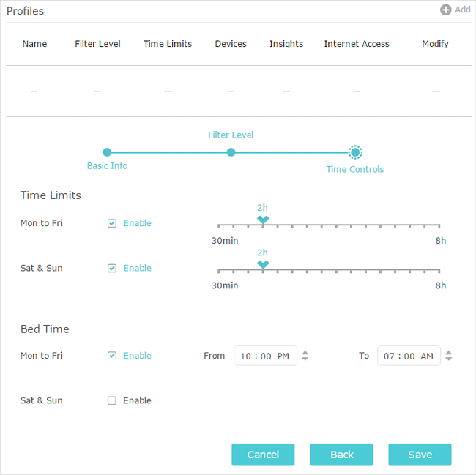Disable Mon to Fri time limits checkbox
The image size is (476, 475).
click(112, 223)
